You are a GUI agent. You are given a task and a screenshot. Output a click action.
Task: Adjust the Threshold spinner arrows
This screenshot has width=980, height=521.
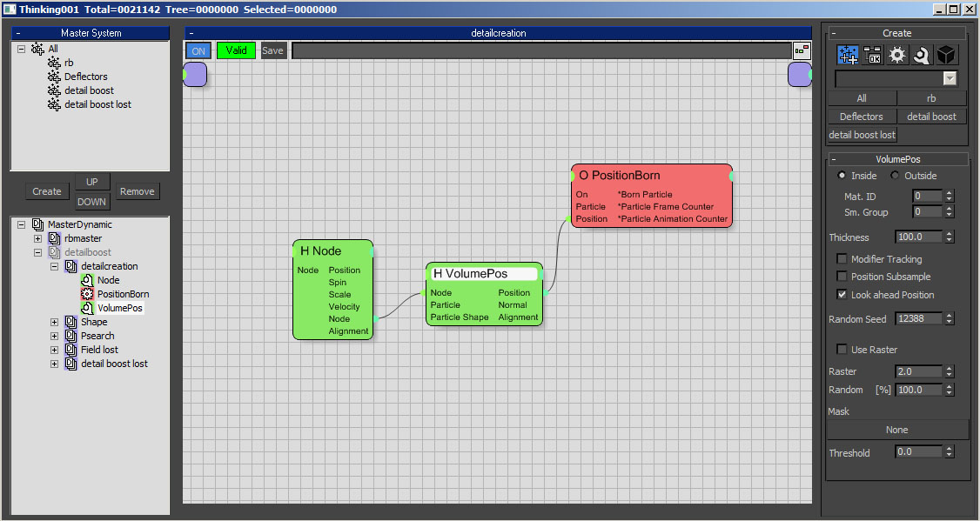click(x=950, y=451)
